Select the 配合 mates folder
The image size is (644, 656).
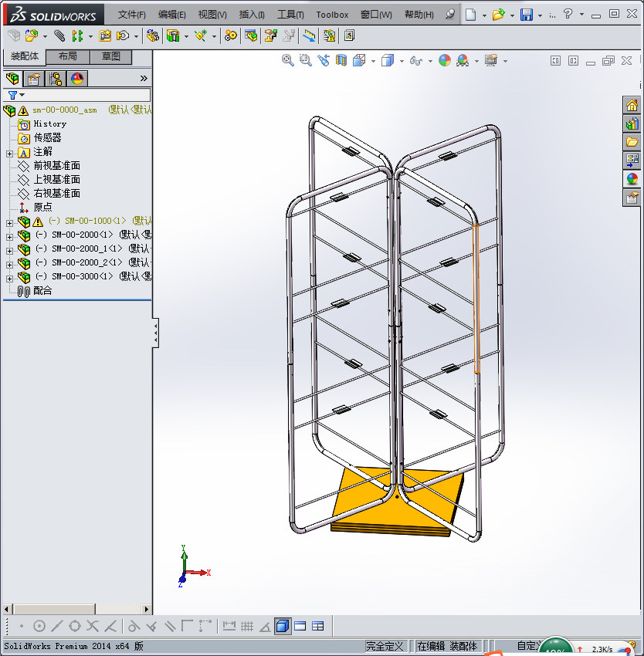(35, 291)
